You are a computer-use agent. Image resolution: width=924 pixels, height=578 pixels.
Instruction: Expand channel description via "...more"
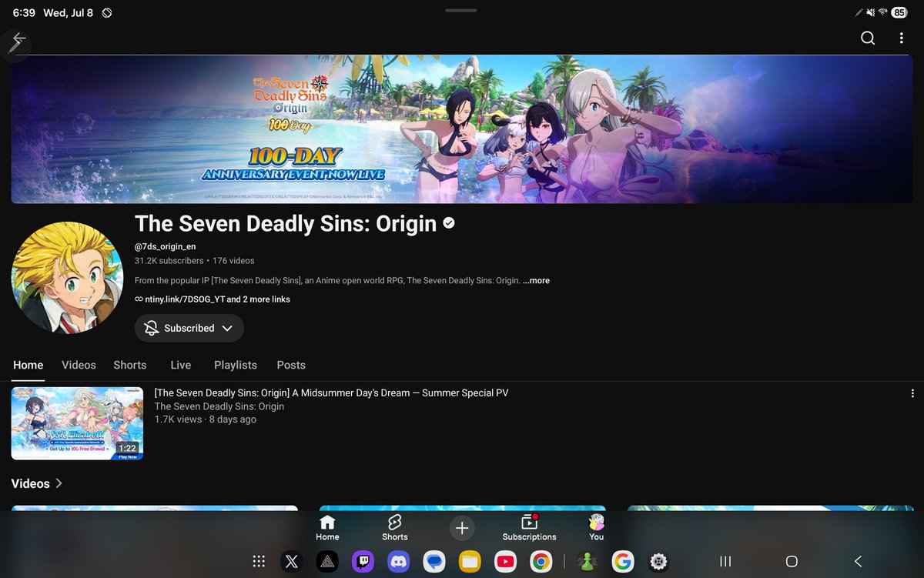(537, 281)
